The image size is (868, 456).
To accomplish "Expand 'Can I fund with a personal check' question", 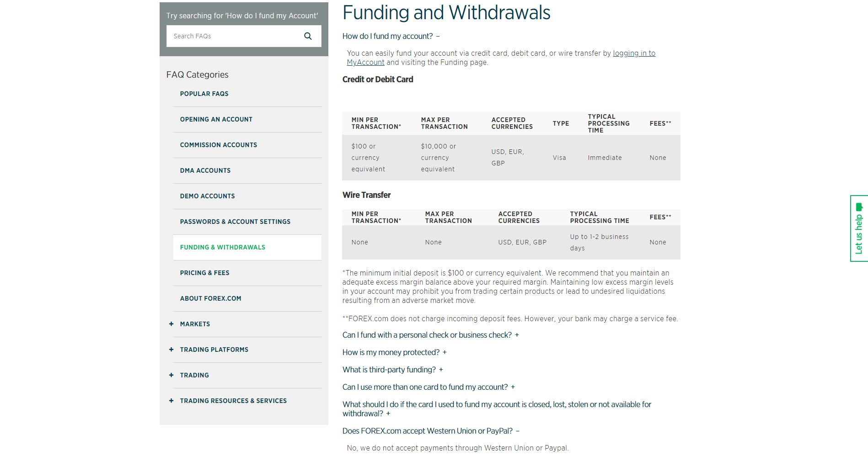I will 431,335.
